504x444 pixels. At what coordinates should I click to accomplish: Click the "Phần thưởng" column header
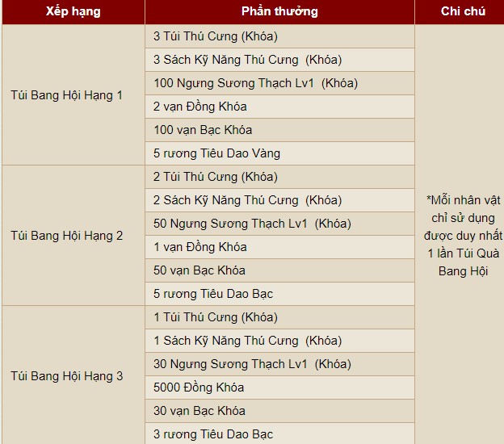[x=279, y=11]
